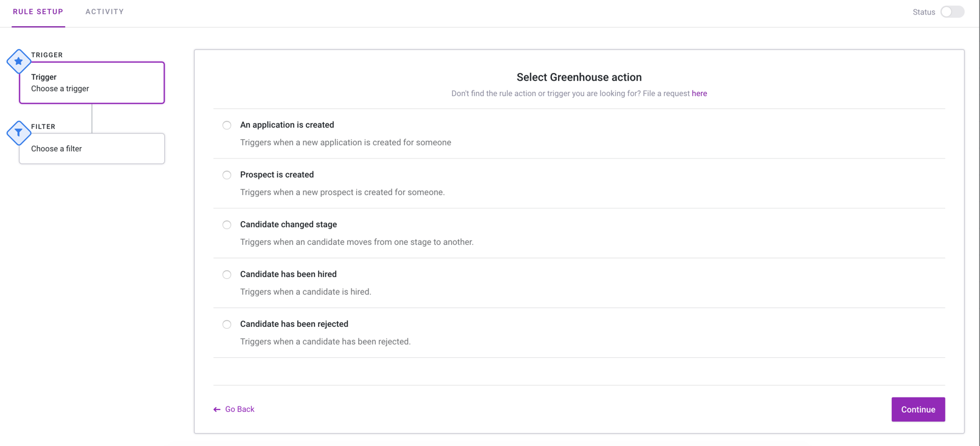Select 'Candidate has been hired' radio button
The width and height of the screenshot is (980, 446).
[x=227, y=275]
